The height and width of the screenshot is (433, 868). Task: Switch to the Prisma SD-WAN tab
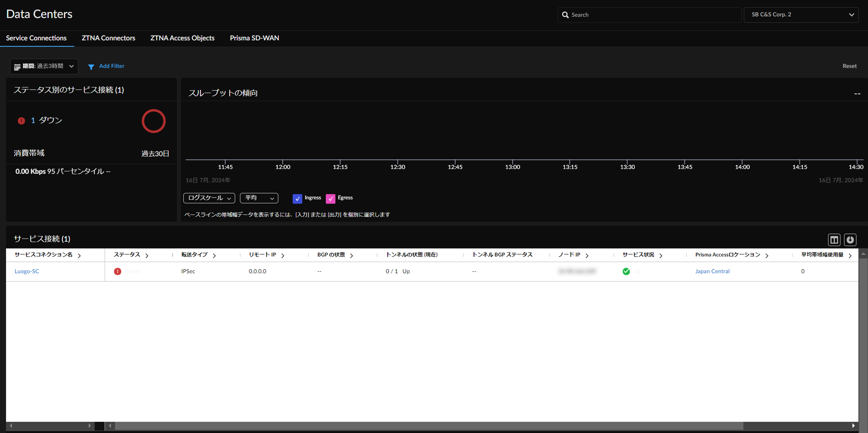tap(254, 38)
